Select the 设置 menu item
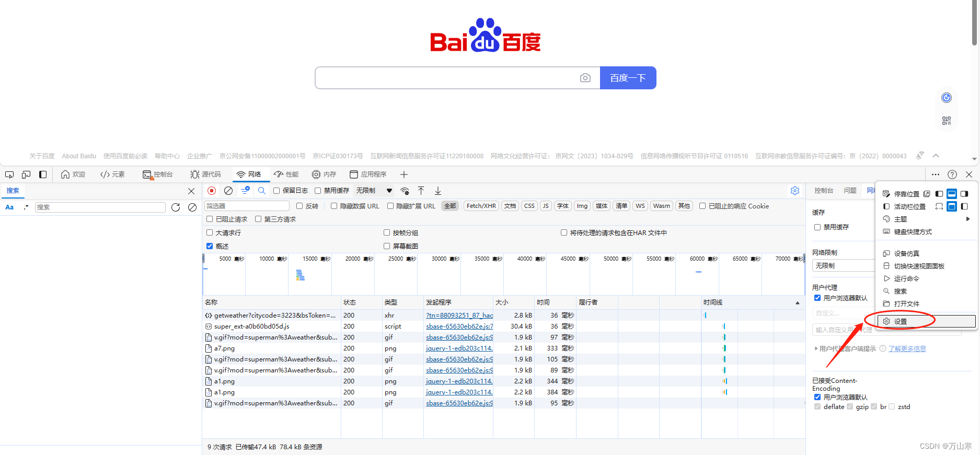980x455 pixels. tap(927, 321)
